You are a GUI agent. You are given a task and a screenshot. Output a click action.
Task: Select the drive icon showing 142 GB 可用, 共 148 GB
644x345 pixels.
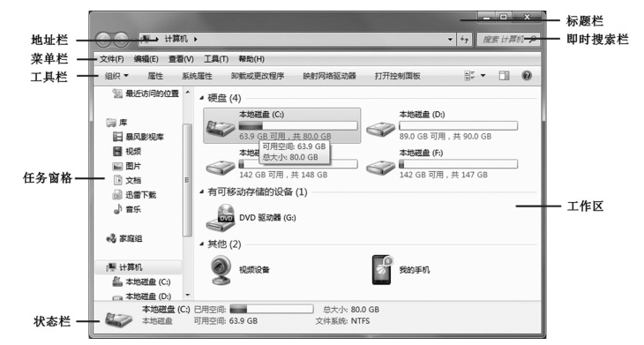point(221,167)
